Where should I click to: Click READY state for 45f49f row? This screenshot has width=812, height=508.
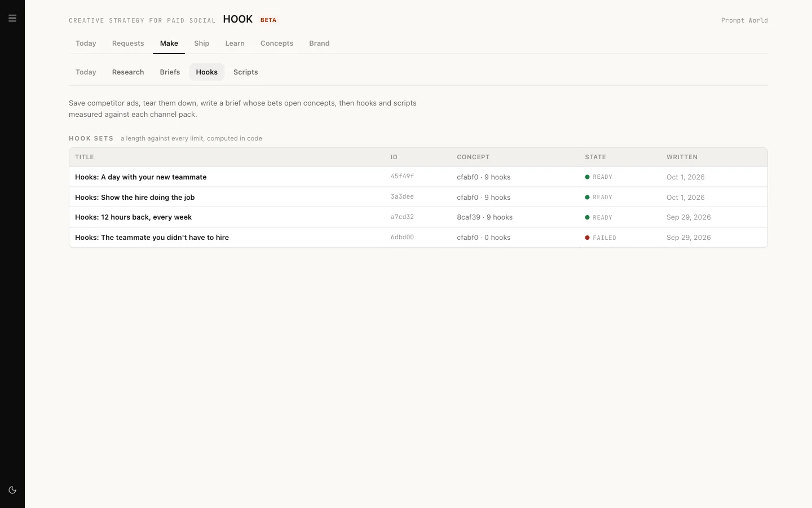[598, 177]
